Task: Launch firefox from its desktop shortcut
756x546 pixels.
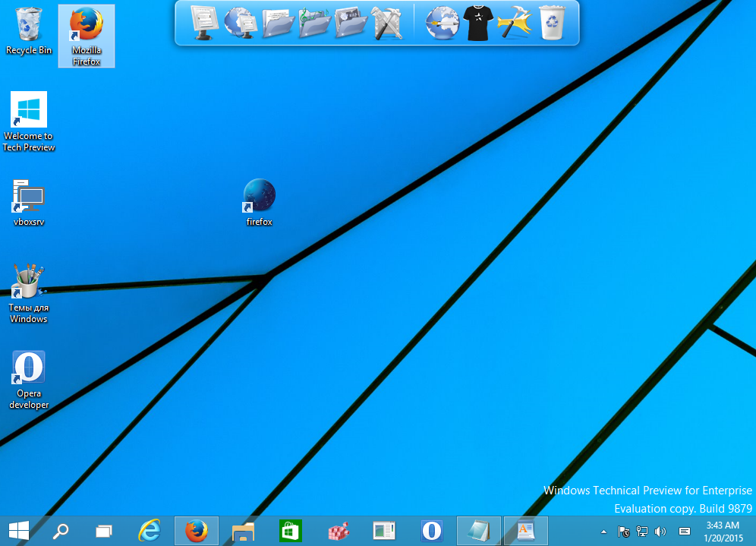Action: click(258, 196)
